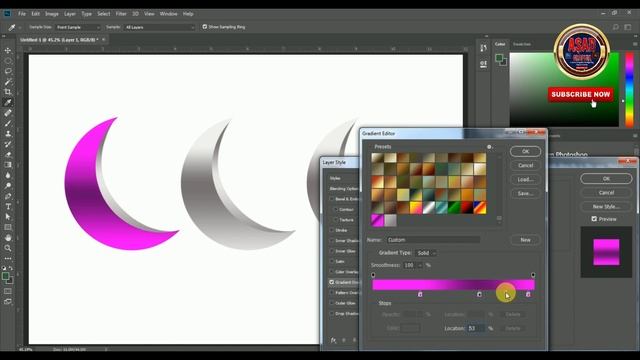
Task: Open the gradient presets gear menu
Action: coord(489,147)
